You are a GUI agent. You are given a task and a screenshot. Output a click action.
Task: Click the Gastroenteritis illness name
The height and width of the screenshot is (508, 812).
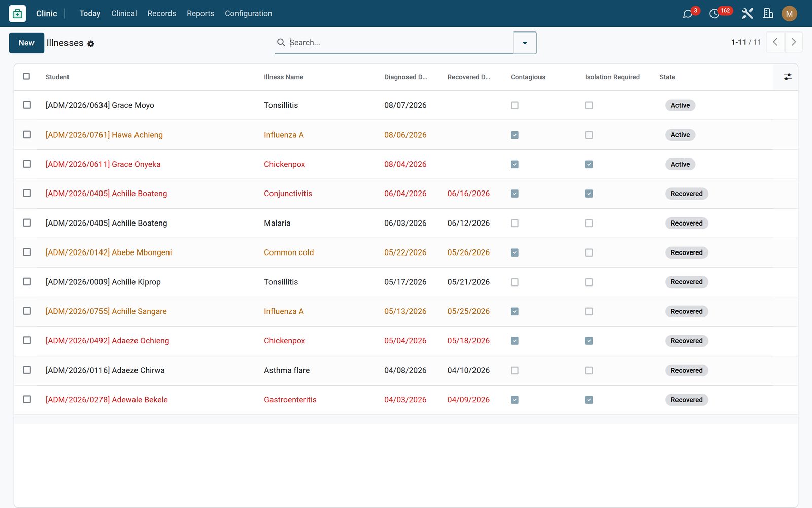tap(290, 400)
